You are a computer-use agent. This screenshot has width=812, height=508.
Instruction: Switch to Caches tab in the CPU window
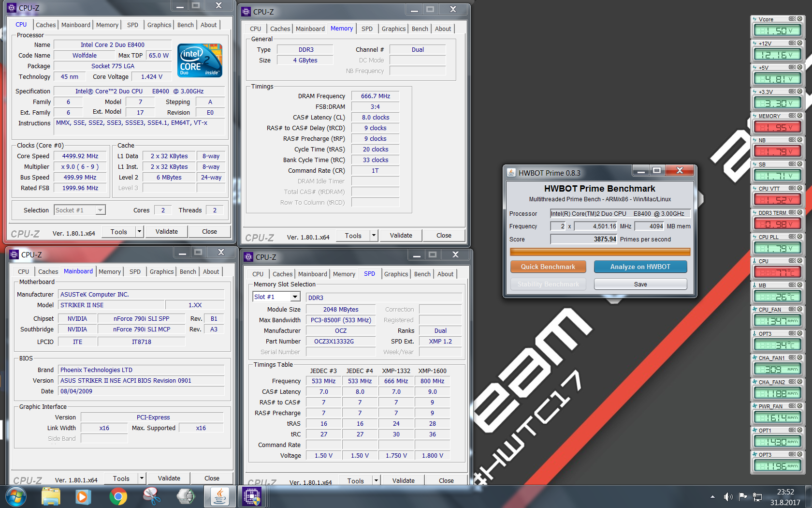46,25
